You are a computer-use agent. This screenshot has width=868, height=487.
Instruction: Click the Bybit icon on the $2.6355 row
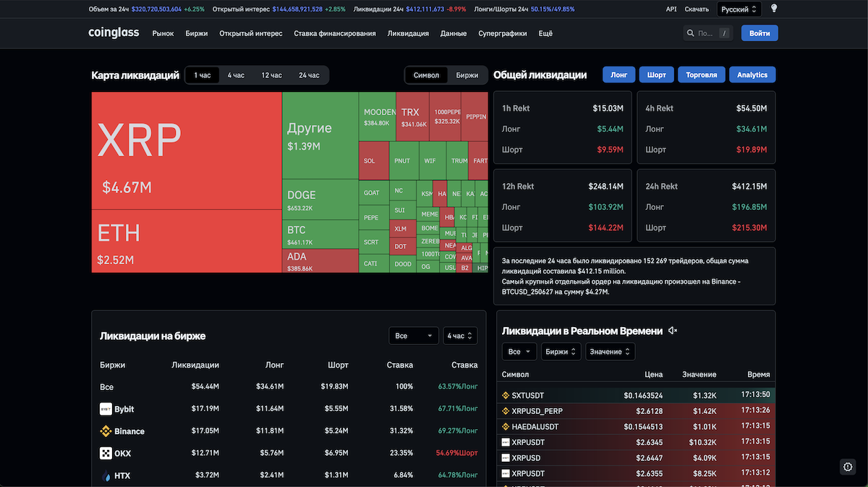click(x=506, y=473)
